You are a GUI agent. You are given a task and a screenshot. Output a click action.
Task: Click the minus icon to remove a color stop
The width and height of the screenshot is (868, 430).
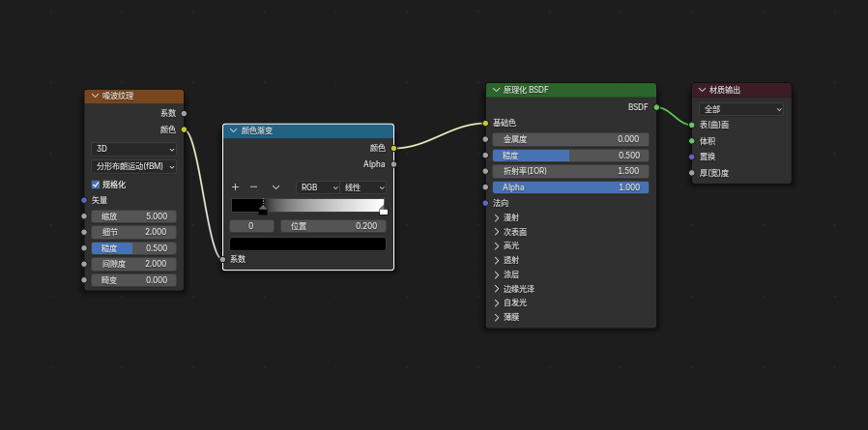pyautogui.click(x=253, y=187)
